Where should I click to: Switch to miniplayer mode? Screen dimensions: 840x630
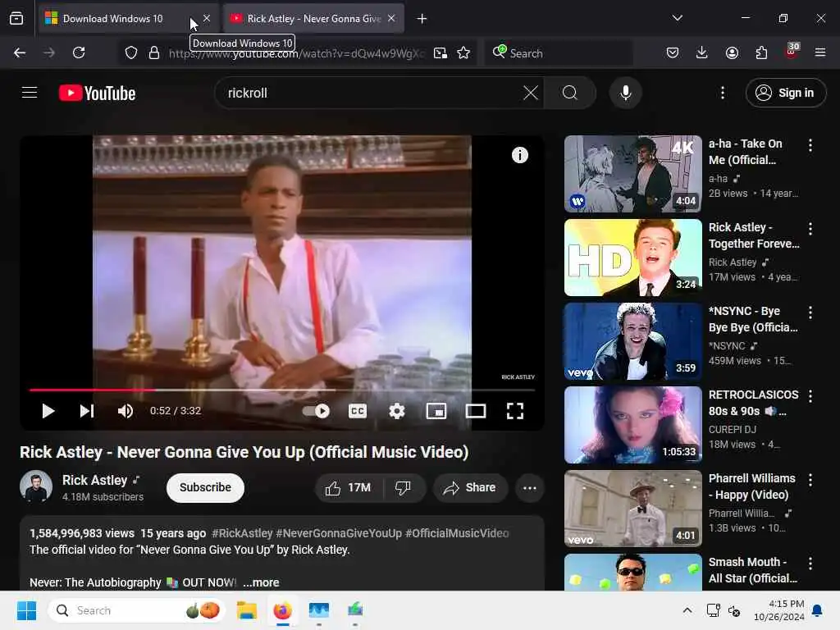(436, 411)
